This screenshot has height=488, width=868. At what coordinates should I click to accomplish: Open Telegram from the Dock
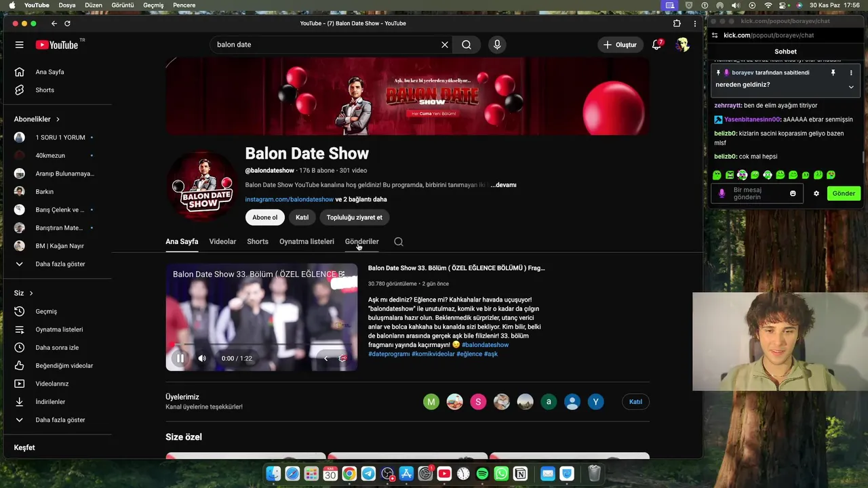[x=368, y=474]
